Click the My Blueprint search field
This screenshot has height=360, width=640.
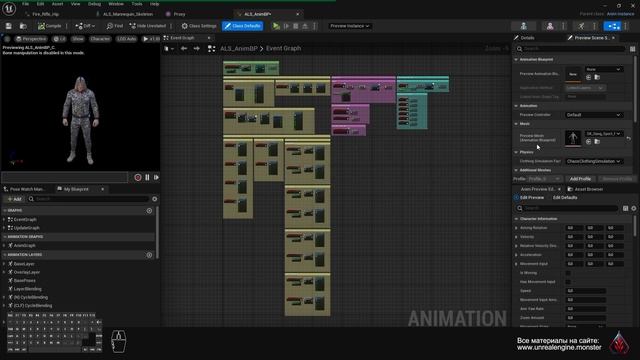tap(88, 199)
